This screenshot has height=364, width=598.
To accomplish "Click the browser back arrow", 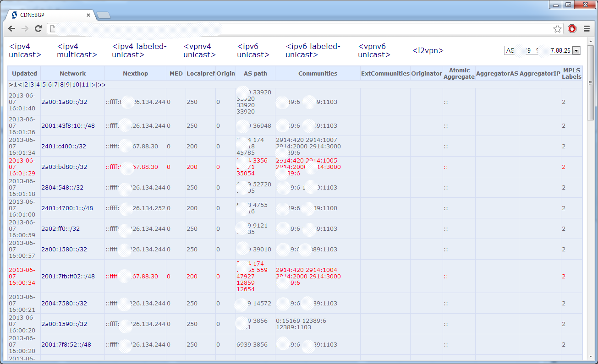I will tap(11, 28).
